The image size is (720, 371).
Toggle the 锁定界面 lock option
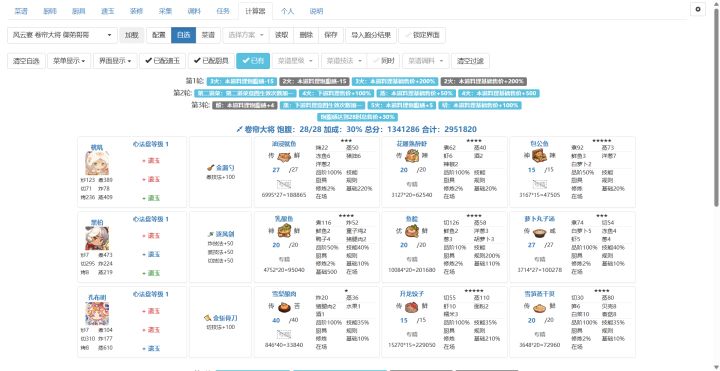[x=422, y=35]
